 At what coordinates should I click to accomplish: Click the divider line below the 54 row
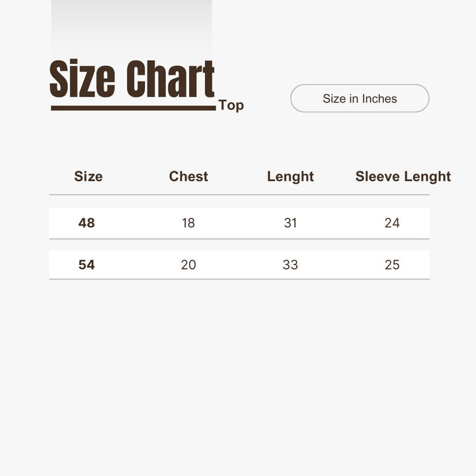click(239, 279)
